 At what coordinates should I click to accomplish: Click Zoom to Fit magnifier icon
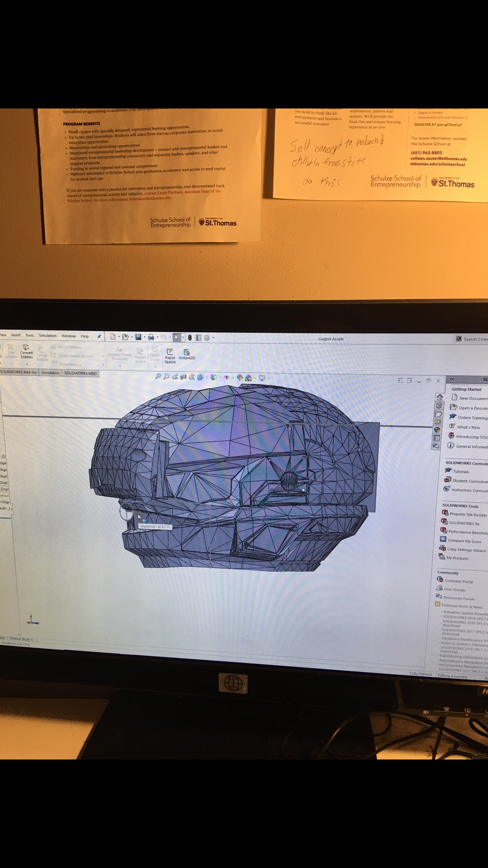tap(158, 377)
